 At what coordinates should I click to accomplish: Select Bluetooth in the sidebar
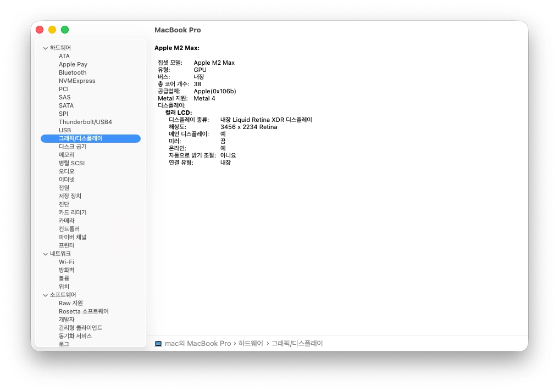[x=73, y=72]
